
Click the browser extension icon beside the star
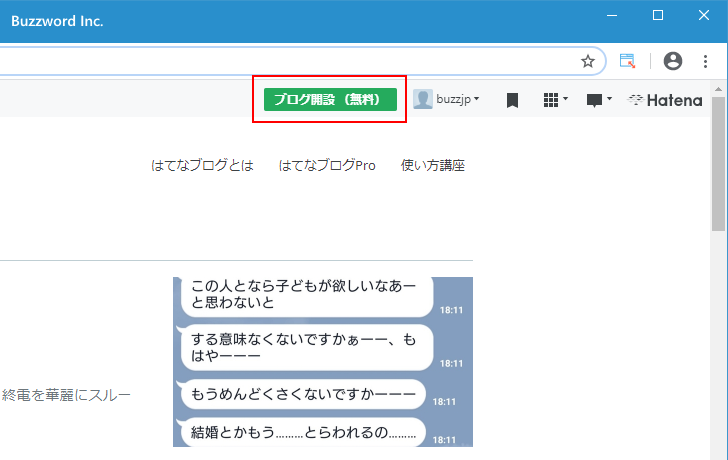(627, 61)
